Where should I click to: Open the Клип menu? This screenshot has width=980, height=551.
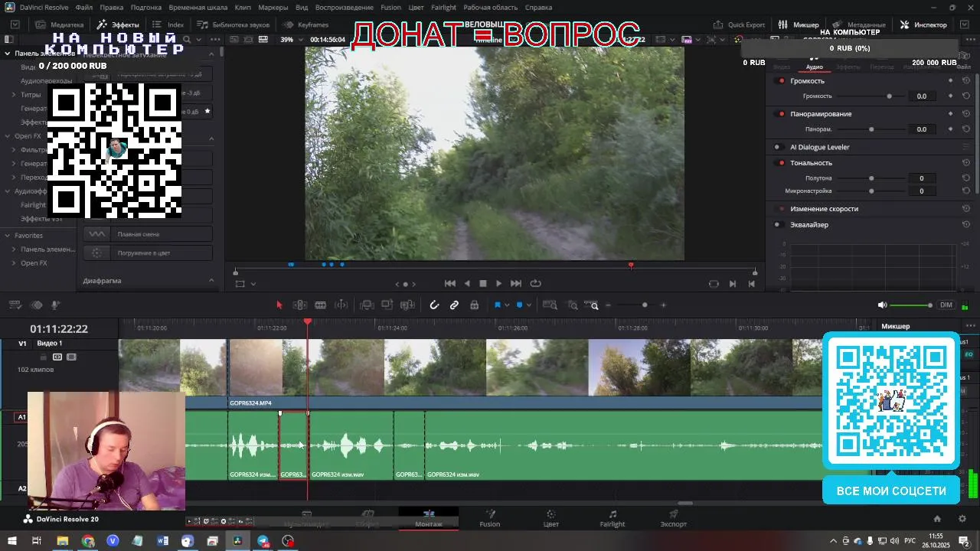[x=243, y=7]
